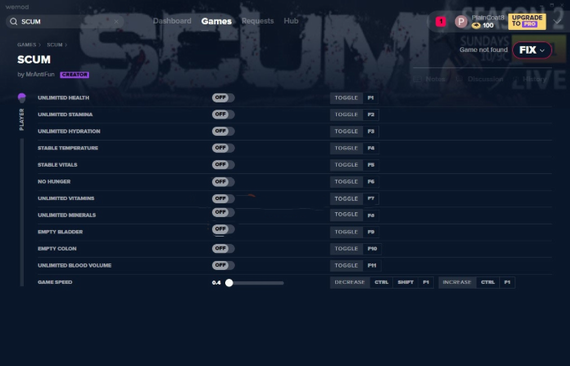570x366 pixels.
Task: Edit the F3 hotkey binding
Action: (371, 131)
